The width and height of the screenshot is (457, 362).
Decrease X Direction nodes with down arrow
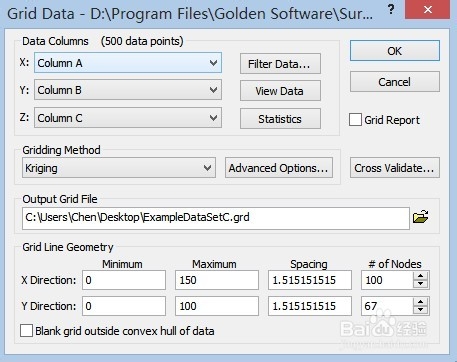[421, 284]
